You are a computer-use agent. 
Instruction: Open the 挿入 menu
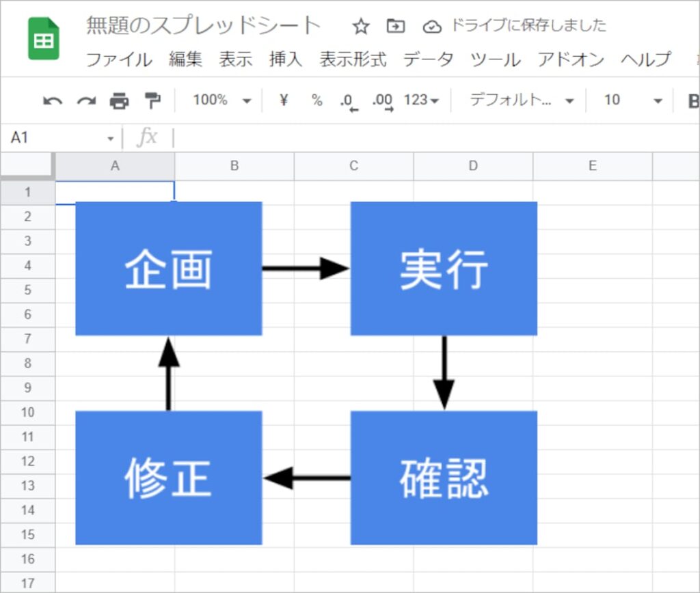286,59
